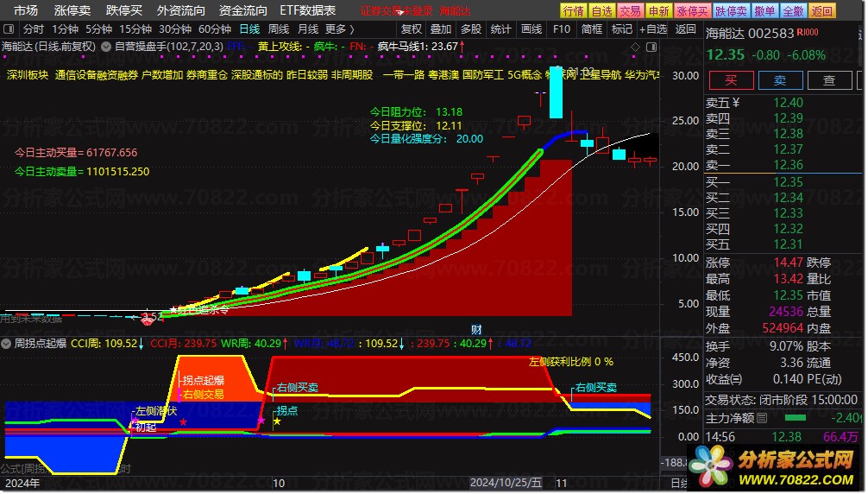The height and width of the screenshot is (494, 868).
Task: Click the 买一 price 12.35
Action: (788, 182)
